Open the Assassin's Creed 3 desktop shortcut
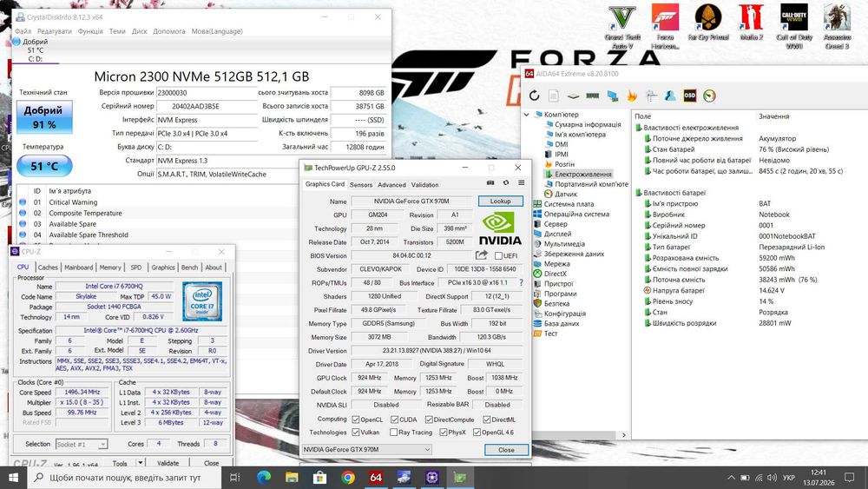Image resolution: width=868 pixels, height=489 pixels. point(837,25)
